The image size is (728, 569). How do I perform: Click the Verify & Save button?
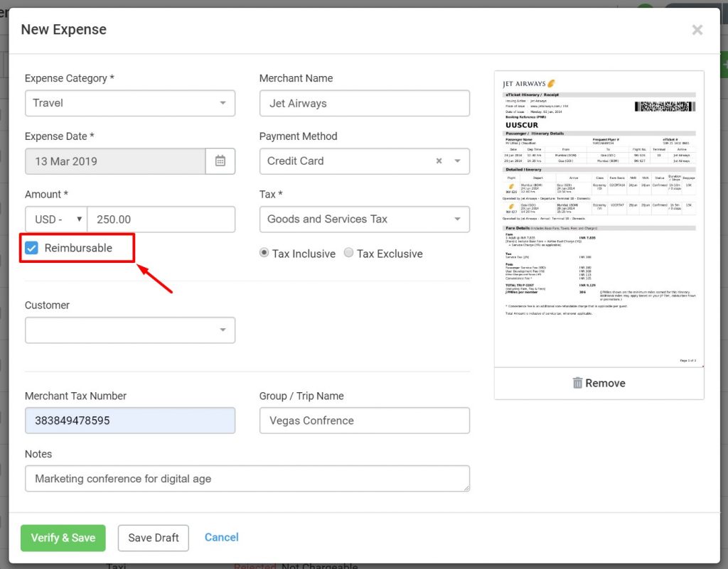pos(63,538)
